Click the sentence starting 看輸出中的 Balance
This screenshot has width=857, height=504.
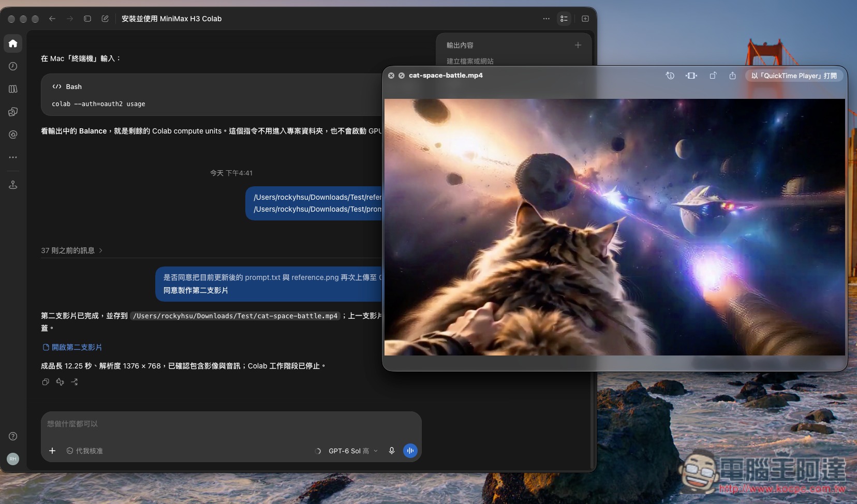tap(212, 131)
